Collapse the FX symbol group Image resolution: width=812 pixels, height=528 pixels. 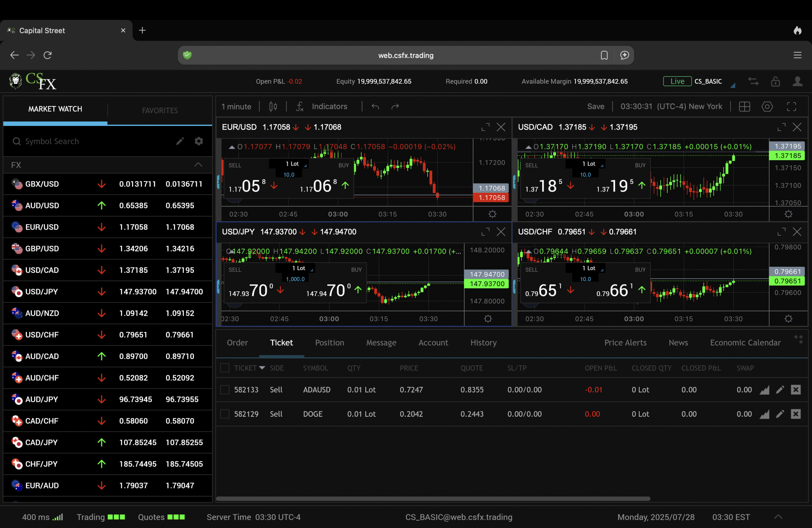[198, 165]
